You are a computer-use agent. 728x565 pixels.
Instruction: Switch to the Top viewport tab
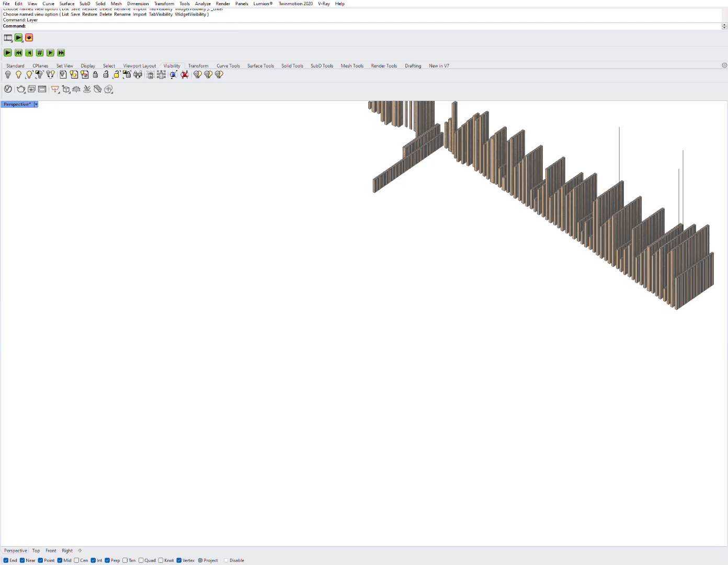(x=36, y=551)
